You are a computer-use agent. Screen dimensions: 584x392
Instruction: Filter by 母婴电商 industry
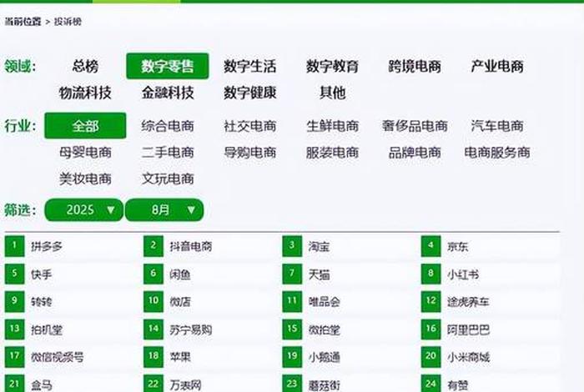85,153
